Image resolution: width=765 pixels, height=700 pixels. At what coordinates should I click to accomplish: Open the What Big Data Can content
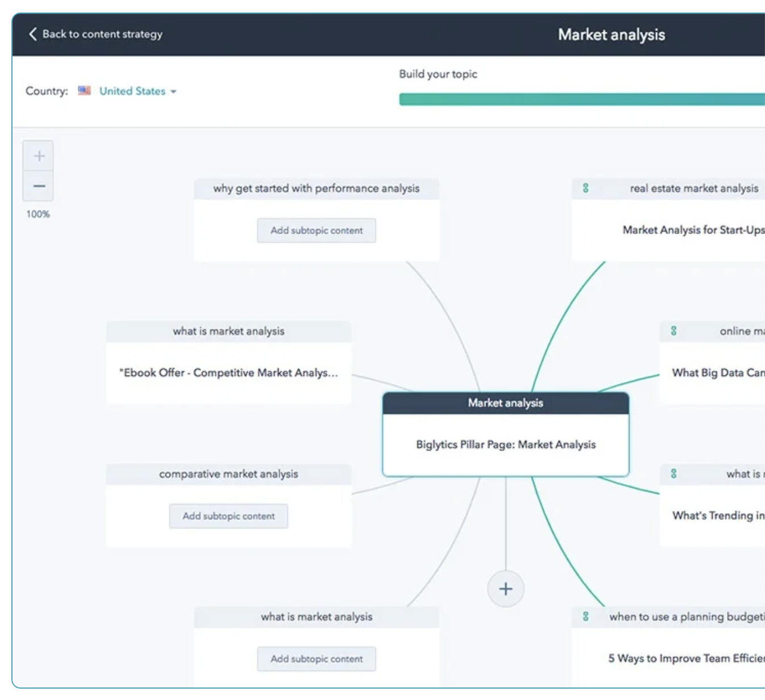pos(718,373)
